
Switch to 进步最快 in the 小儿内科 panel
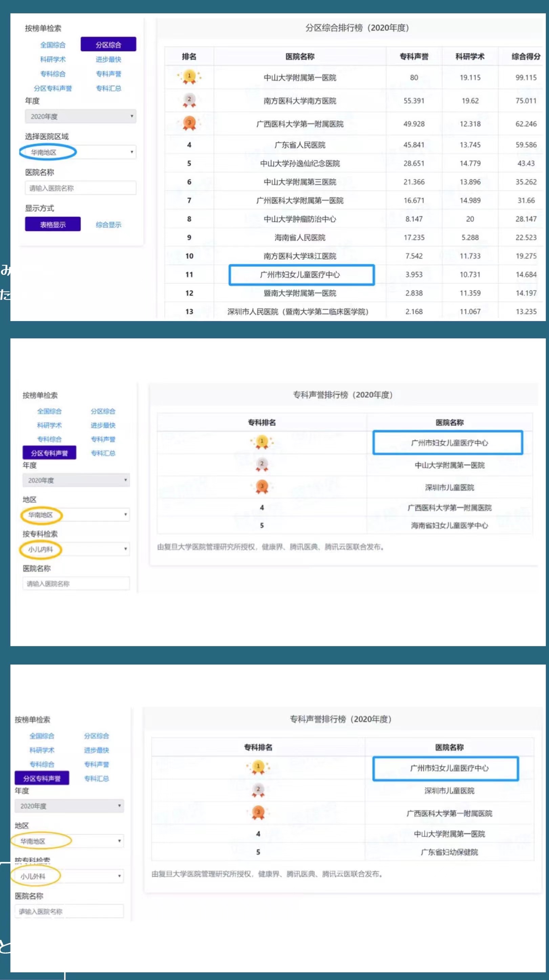[x=103, y=425]
